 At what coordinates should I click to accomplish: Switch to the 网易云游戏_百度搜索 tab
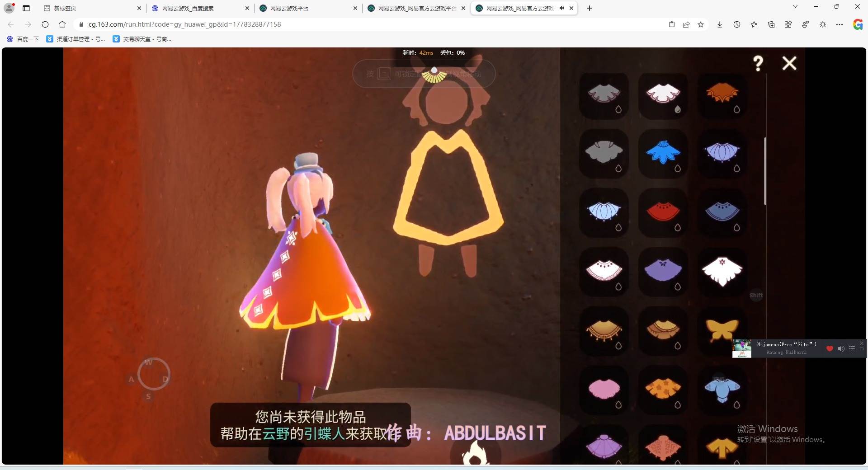point(200,8)
